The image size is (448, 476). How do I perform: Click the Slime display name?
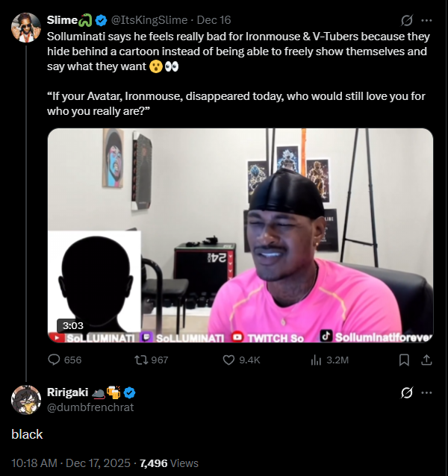coord(62,20)
